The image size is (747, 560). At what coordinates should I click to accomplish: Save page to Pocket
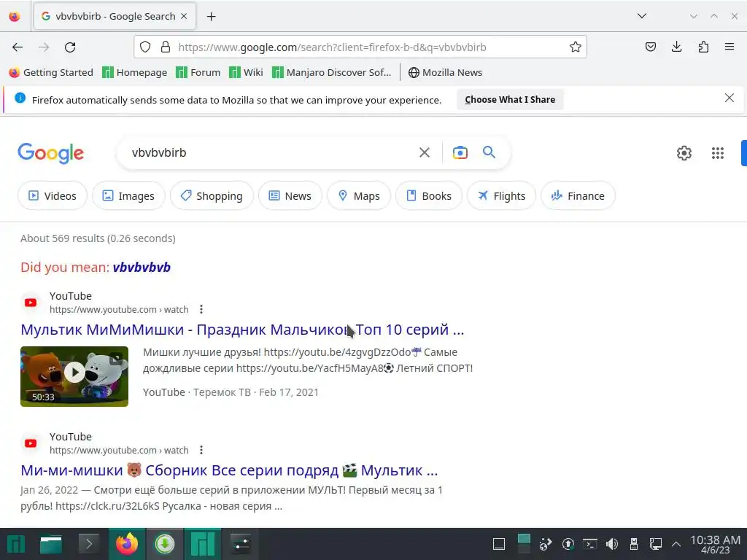pos(650,47)
